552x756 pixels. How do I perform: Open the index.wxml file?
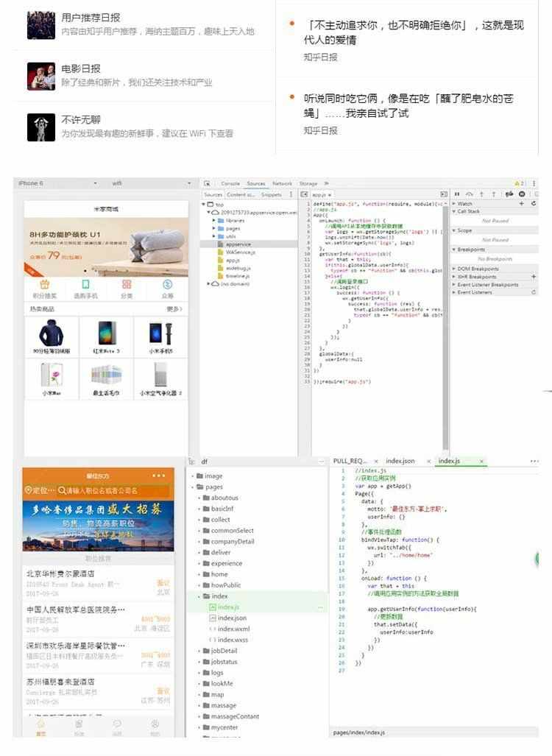(x=230, y=629)
